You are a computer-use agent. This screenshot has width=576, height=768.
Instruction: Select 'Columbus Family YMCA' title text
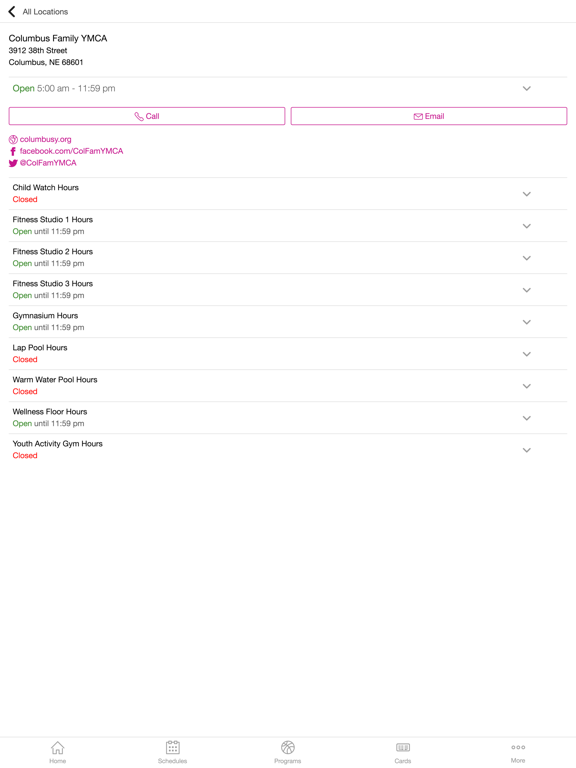coord(58,38)
